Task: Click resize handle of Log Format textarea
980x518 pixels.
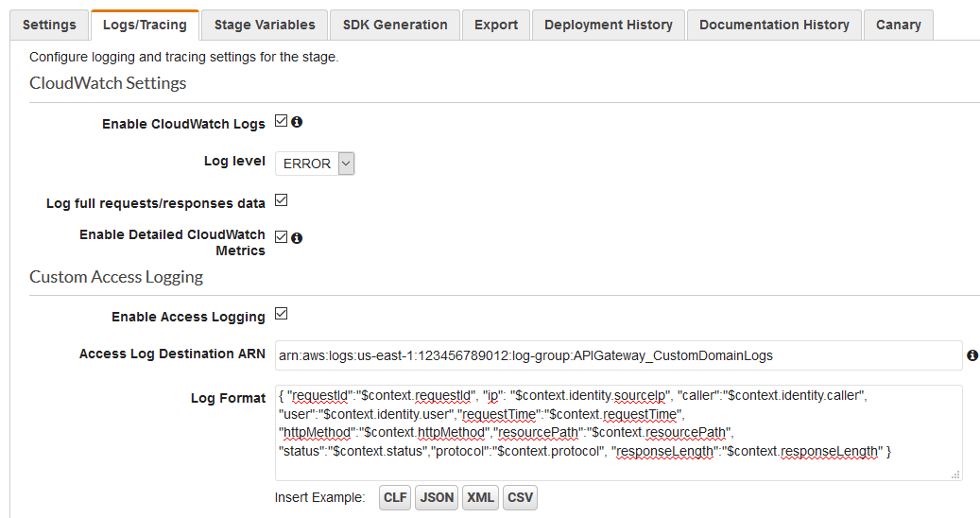Action: pos(955,475)
